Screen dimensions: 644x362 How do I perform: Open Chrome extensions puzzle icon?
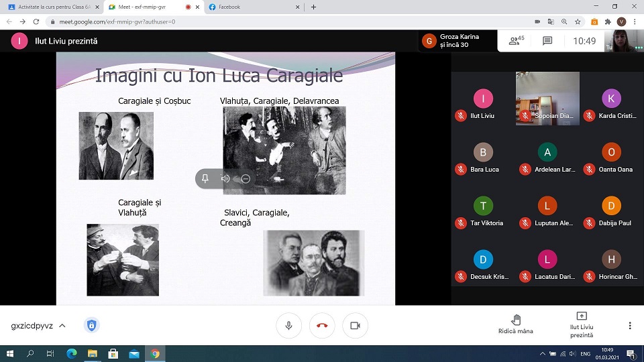point(607,21)
